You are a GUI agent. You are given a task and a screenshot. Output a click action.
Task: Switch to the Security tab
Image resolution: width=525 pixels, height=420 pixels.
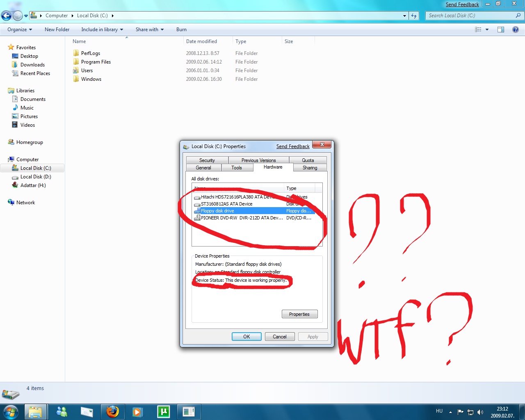(x=207, y=160)
